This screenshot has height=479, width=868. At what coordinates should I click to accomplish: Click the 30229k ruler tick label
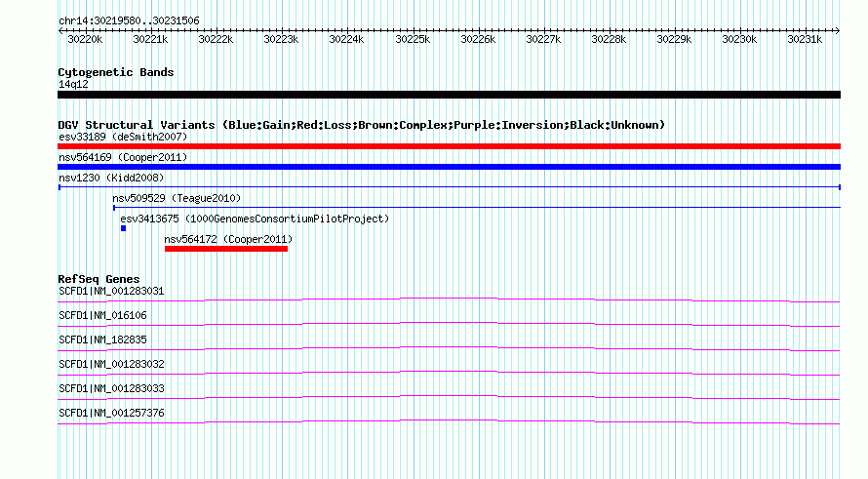[x=674, y=39]
